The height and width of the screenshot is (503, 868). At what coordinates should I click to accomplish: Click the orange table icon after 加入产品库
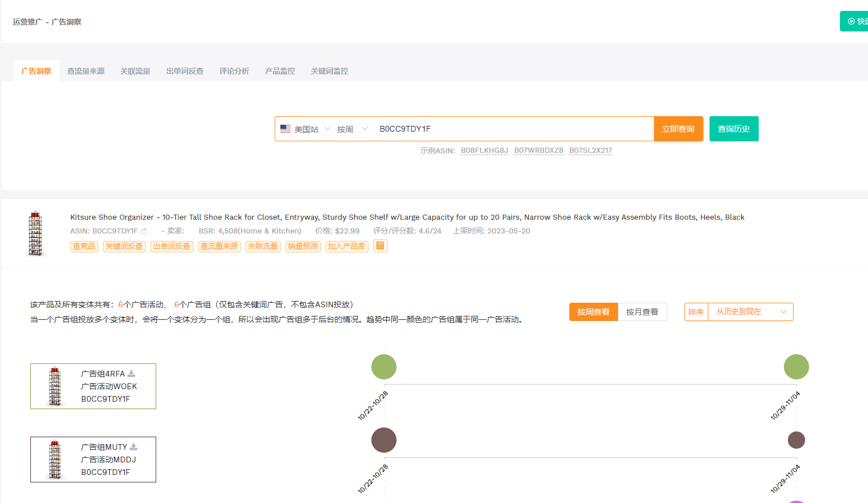point(380,245)
